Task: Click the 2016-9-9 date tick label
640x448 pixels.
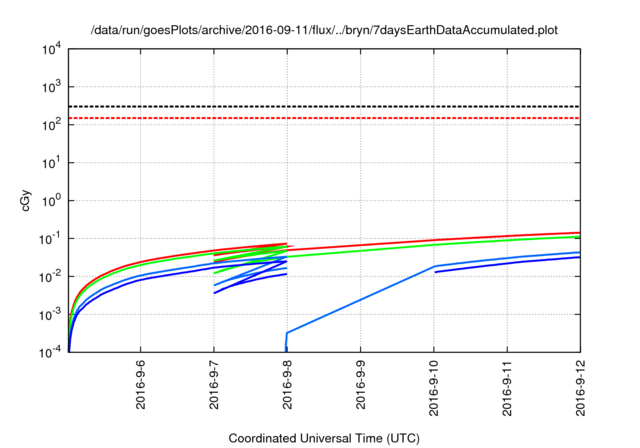Action: click(x=360, y=384)
